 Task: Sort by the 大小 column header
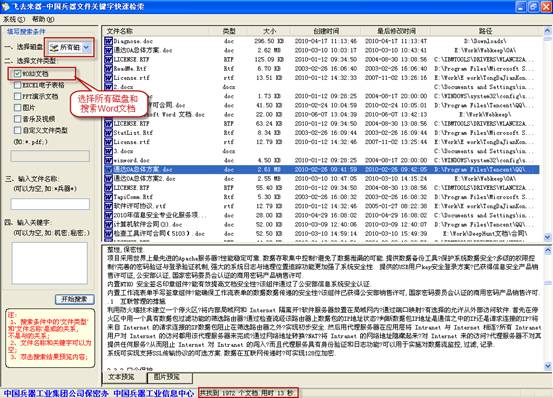pos(269,31)
